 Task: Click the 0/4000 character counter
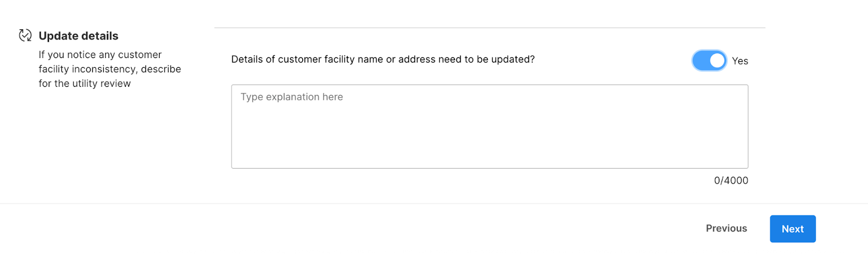731,181
